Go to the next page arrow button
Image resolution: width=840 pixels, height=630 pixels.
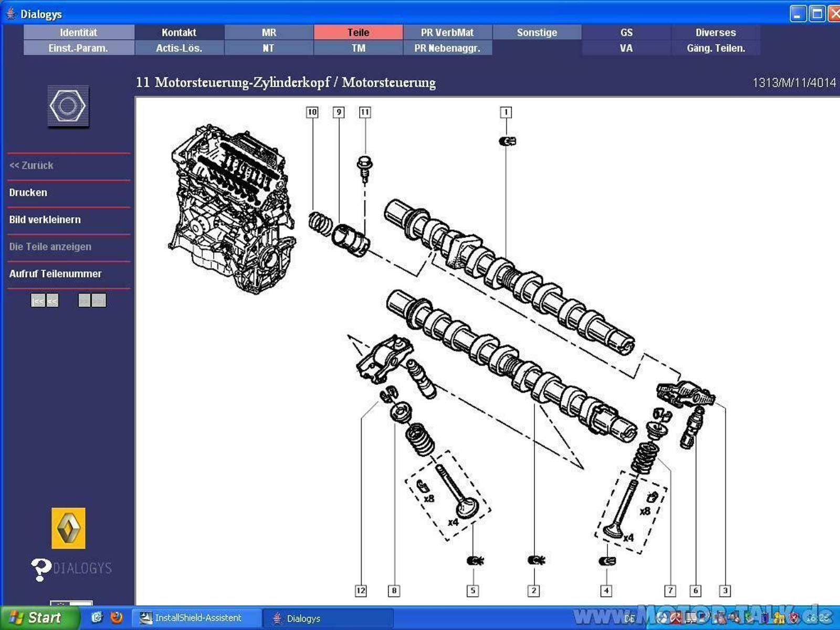click(85, 300)
